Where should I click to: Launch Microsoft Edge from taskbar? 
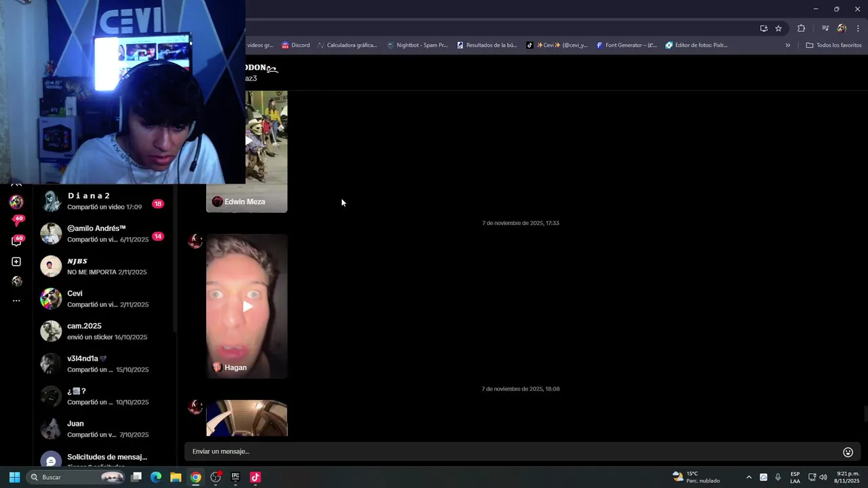tap(156, 477)
